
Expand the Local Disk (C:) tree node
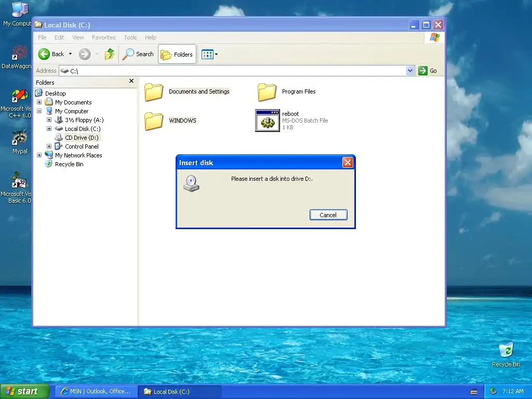click(x=49, y=129)
